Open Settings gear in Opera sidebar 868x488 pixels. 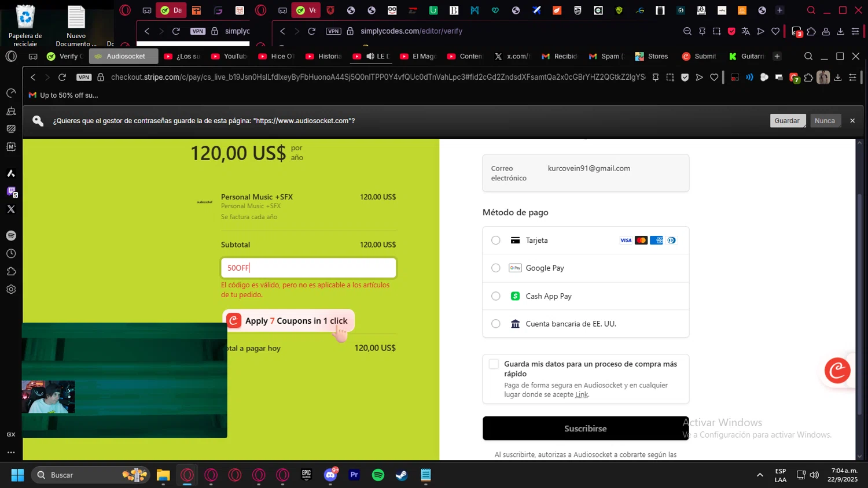pyautogui.click(x=11, y=290)
